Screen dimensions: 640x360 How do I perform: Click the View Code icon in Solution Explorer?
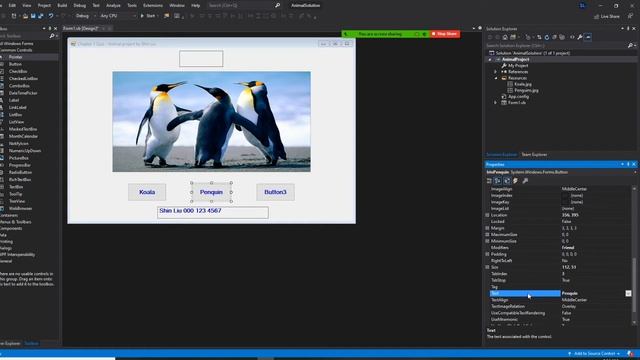(x=572, y=37)
